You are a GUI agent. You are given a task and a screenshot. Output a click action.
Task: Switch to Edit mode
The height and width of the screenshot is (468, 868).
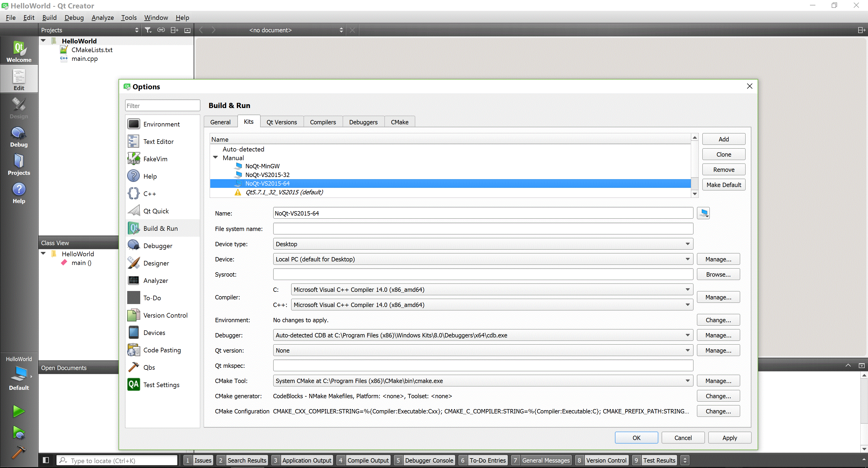pos(19,79)
